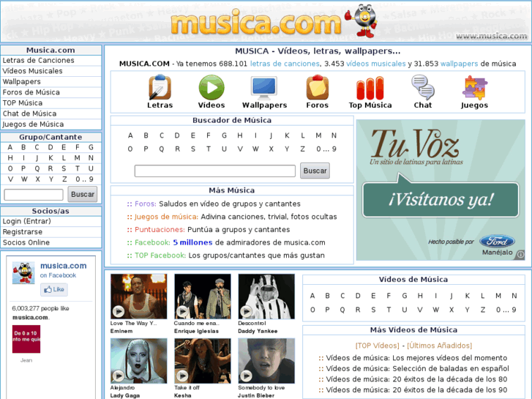Open the Wallpapers monitor icon
This screenshot has height=399, width=532.
[264, 88]
